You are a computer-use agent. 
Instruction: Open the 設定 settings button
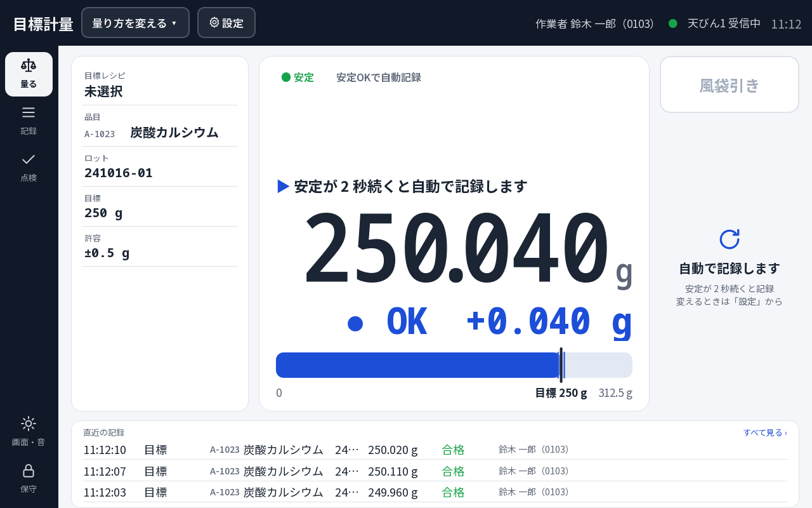226,23
